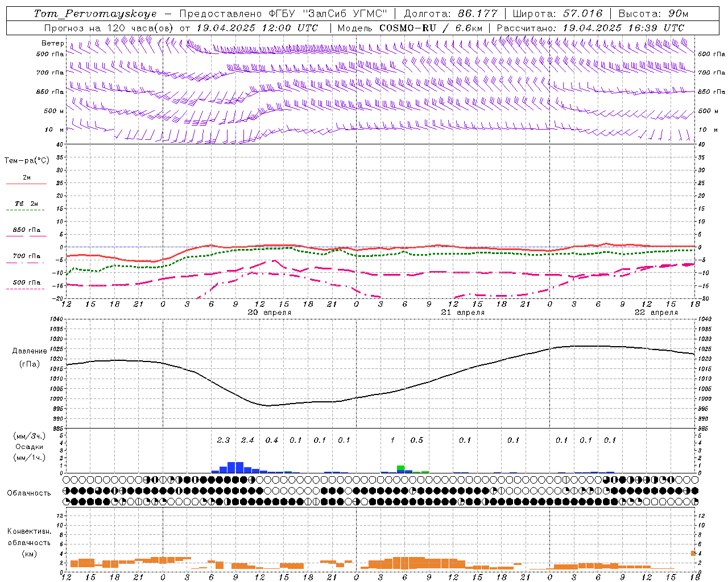Select the 20 апреля date label
Screen dimensions: 728x582
[x=270, y=313]
